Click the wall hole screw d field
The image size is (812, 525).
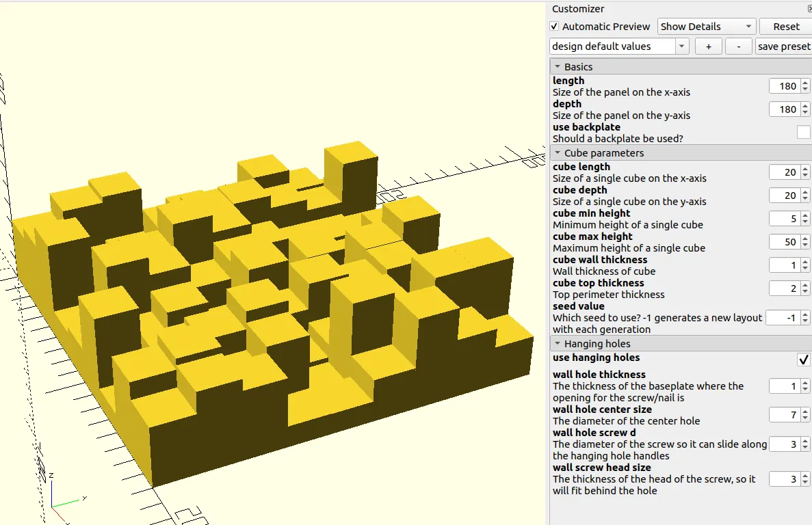point(784,444)
